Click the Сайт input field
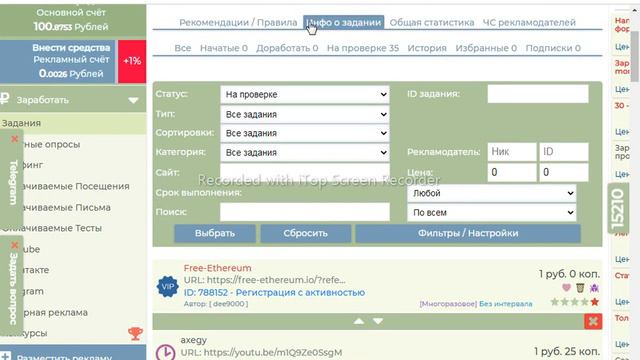Image resolution: width=640 pixels, height=360 pixels. click(x=304, y=172)
